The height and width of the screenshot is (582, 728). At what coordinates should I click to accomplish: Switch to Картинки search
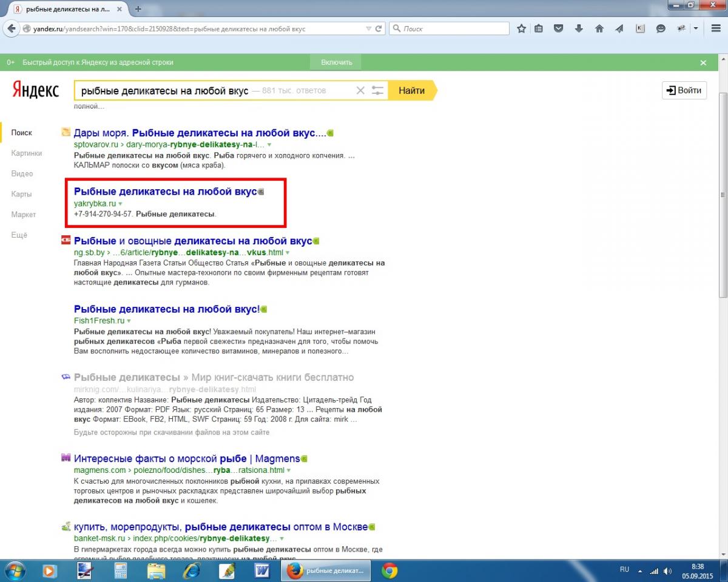point(27,153)
